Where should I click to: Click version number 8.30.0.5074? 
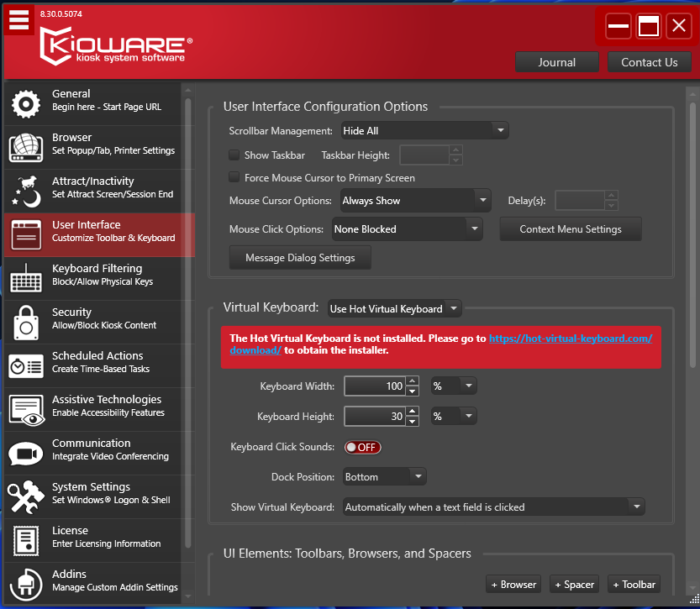[61, 13]
